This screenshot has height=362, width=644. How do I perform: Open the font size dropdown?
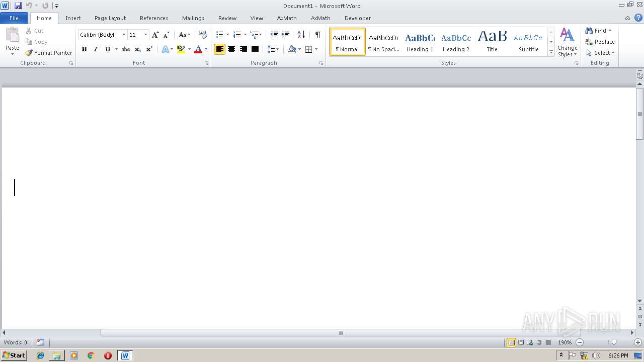145,35
